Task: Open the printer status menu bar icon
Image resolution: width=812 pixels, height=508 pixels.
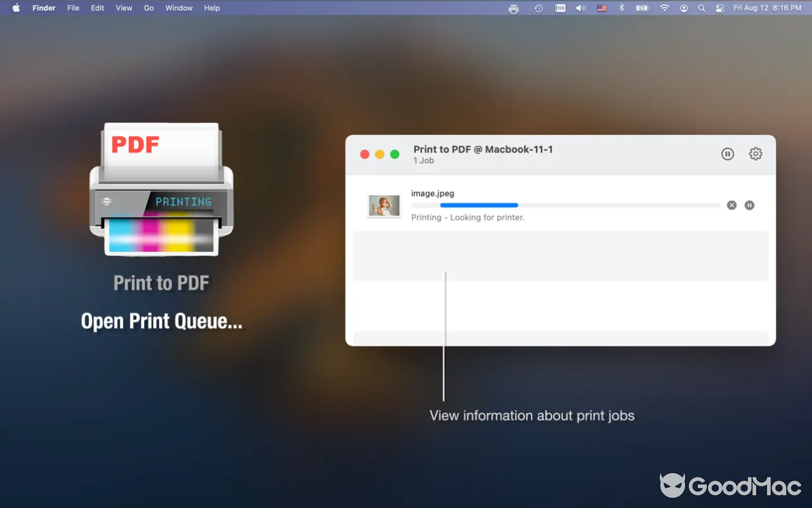Action: tap(513, 8)
